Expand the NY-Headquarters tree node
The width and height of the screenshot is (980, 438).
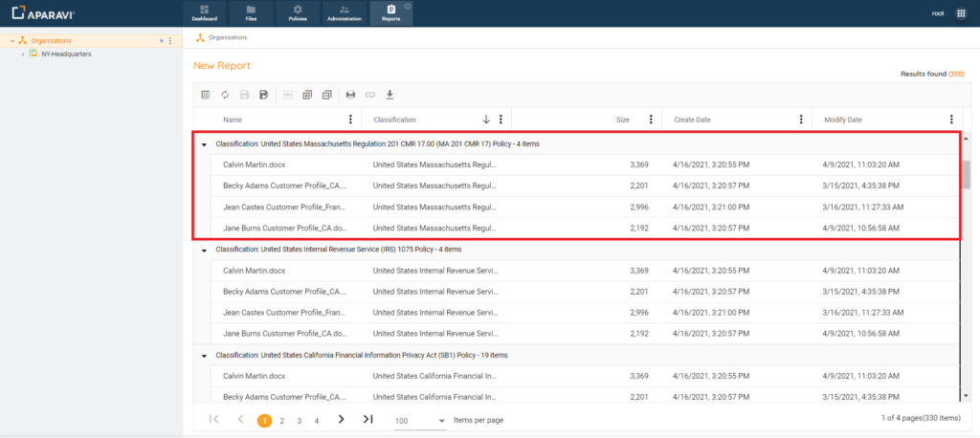point(22,54)
